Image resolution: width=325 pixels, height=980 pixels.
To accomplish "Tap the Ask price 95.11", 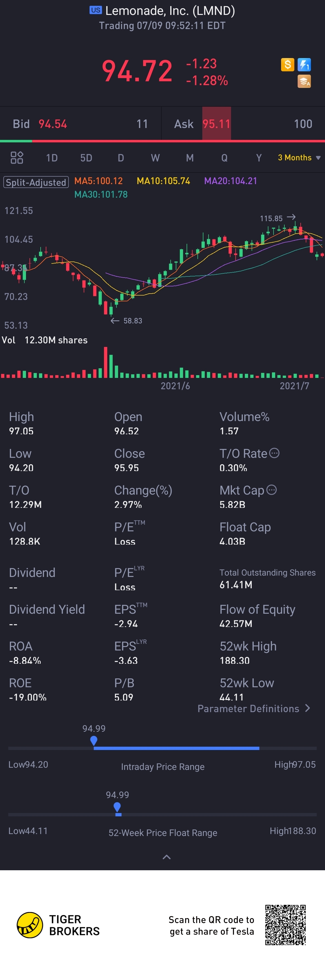I will pos(216,124).
